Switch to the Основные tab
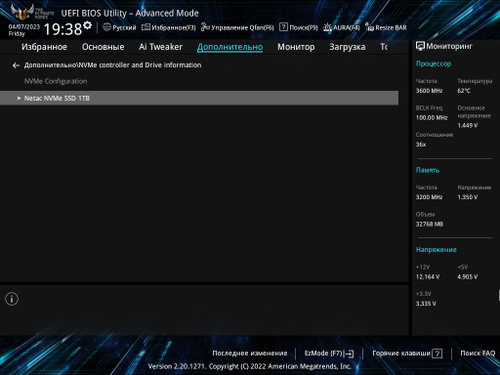 pyautogui.click(x=103, y=47)
